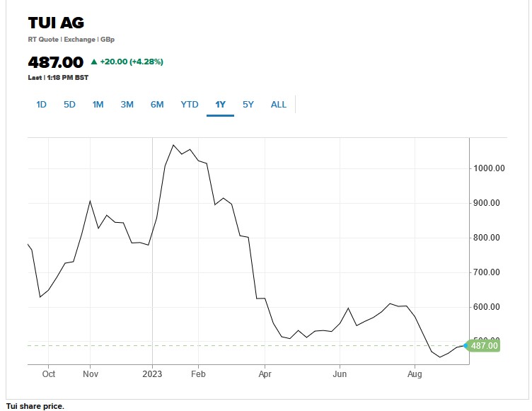Switch chart to 5Y range
This screenshot has width=532, height=411.
[x=248, y=105]
